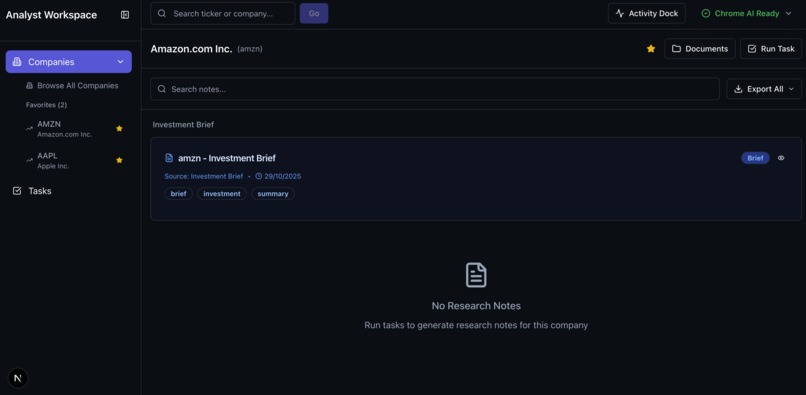This screenshot has height=395, width=806.
Task: Click the clock icon by 29/10/2025
Action: (x=259, y=176)
